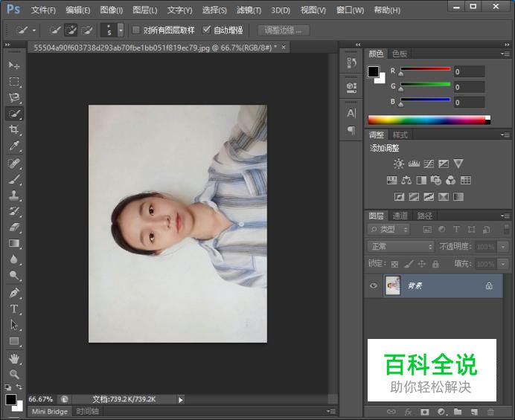This screenshot has width=515, height=420.
Task: Uncheck the 自动增强 checkbox
Action: click(x=207, y=30)
